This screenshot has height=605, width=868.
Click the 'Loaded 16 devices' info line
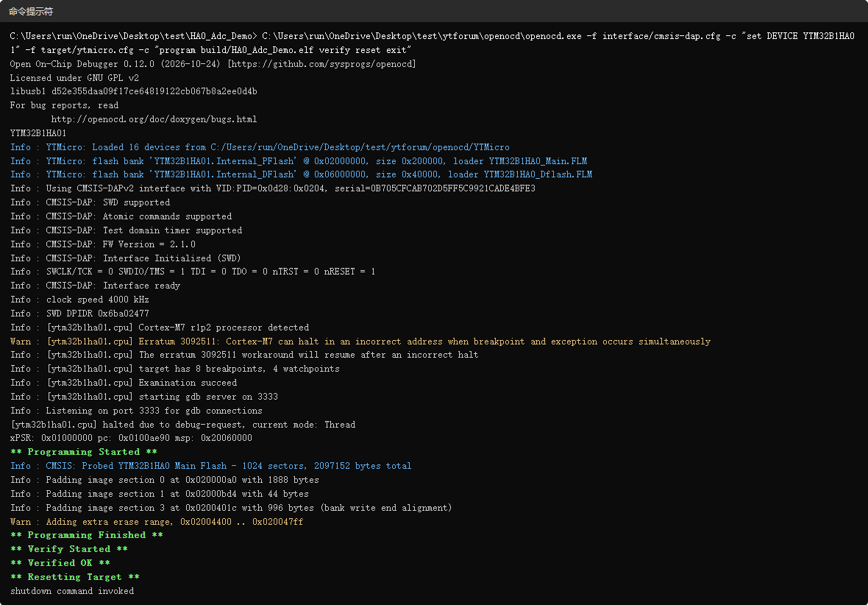tap(260, 147)
